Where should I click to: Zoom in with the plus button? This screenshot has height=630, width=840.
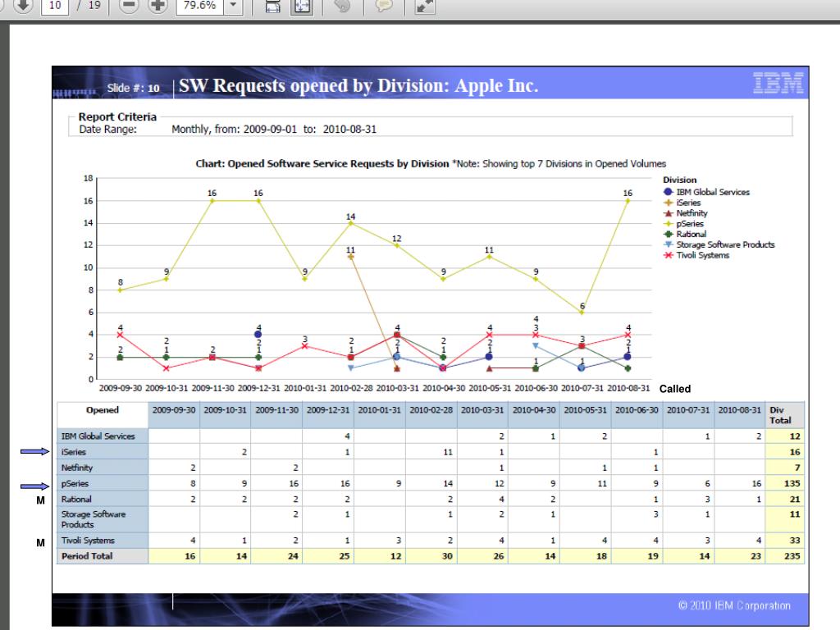pos(157,6)
